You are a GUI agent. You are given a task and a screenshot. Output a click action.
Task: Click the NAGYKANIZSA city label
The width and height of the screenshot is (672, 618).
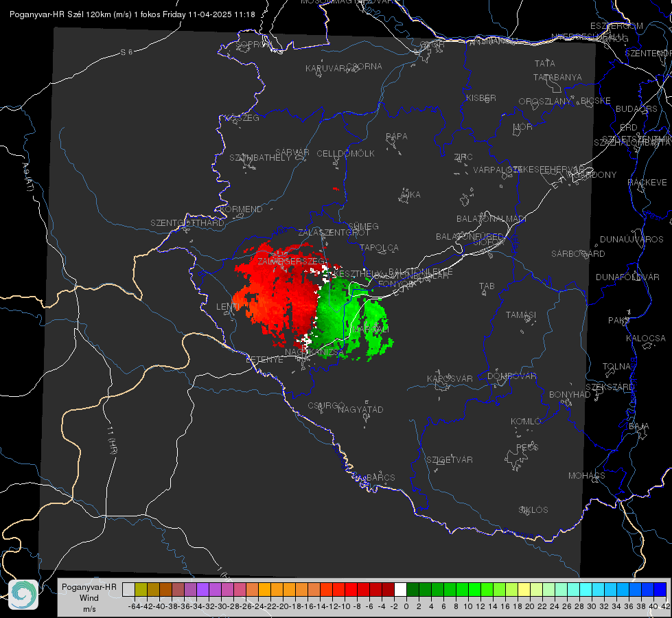coord(314,352)
